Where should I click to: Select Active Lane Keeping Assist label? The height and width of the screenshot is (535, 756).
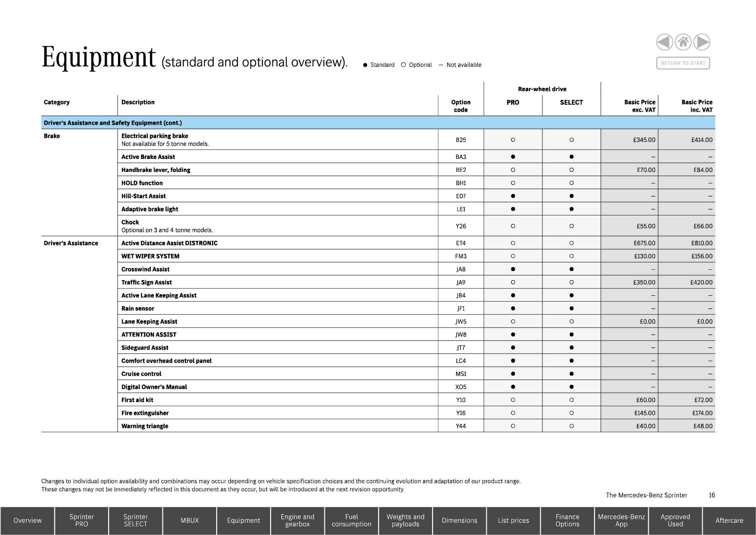click(x=159, y=295)
